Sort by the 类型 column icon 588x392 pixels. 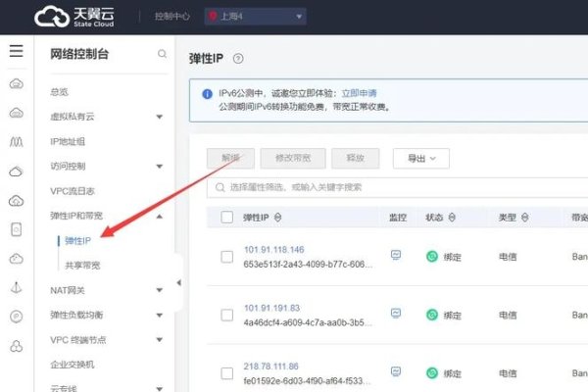point(525,218)
